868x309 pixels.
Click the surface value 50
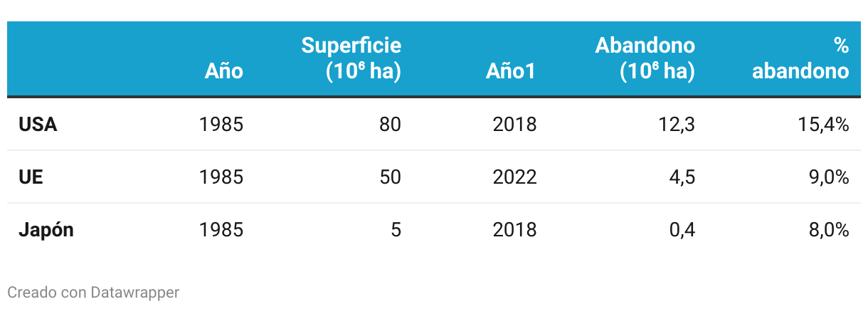[390, 177]
